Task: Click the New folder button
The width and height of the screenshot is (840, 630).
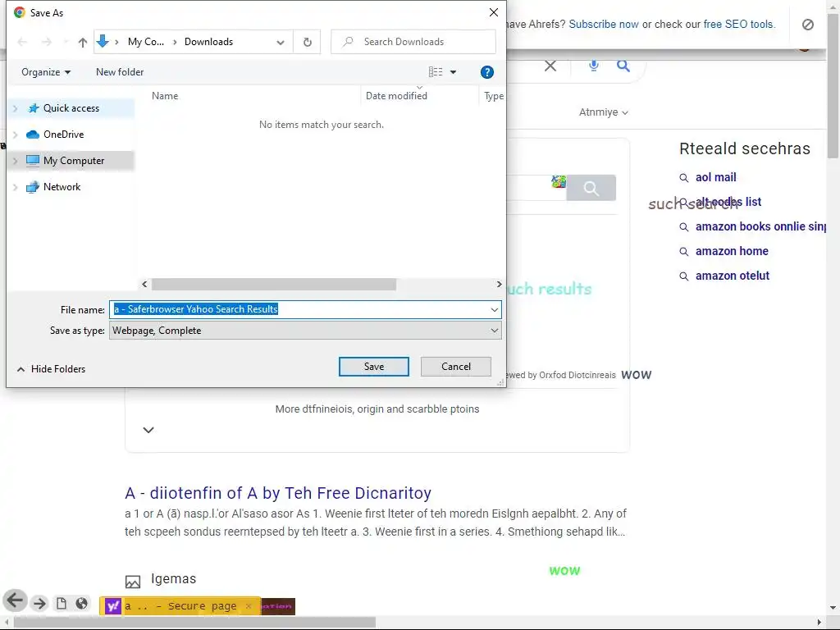Action: 120,72
